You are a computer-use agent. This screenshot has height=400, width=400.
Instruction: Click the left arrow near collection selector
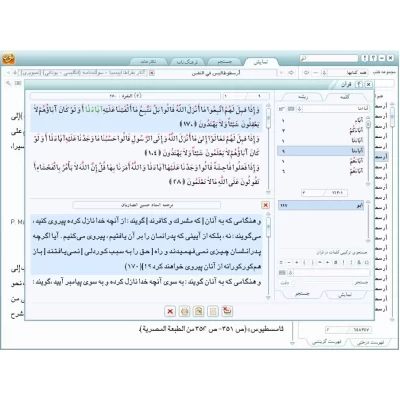(x=307, y=73)
